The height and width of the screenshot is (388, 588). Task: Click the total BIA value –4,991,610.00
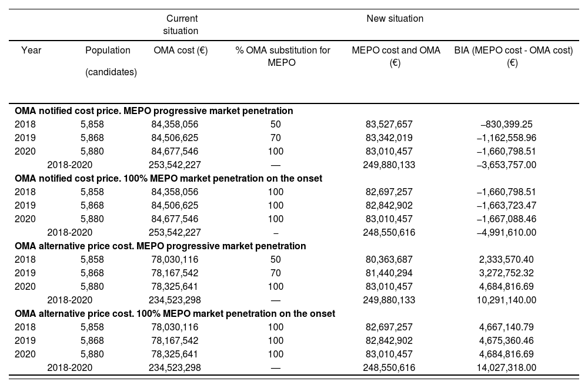point(507,232)
